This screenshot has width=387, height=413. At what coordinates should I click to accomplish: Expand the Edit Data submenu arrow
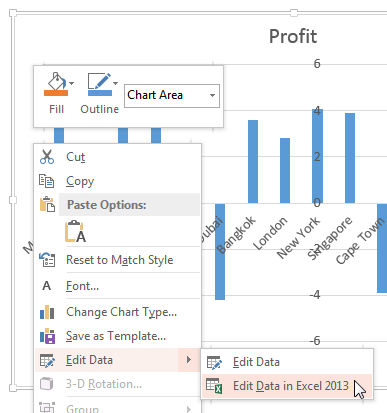[189, 360]
